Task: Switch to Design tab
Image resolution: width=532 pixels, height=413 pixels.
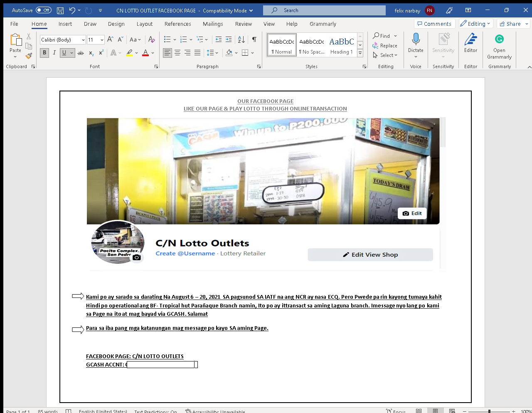Action: coord(116,24)
